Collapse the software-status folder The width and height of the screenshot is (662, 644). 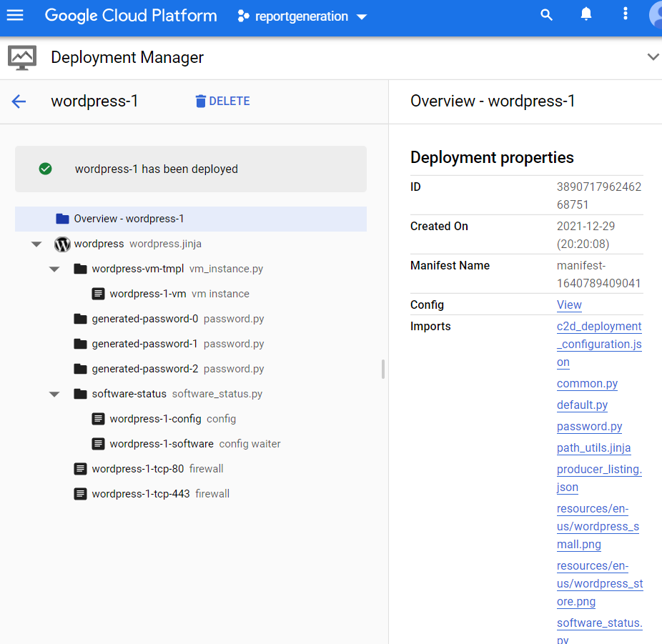click(54, 395)
